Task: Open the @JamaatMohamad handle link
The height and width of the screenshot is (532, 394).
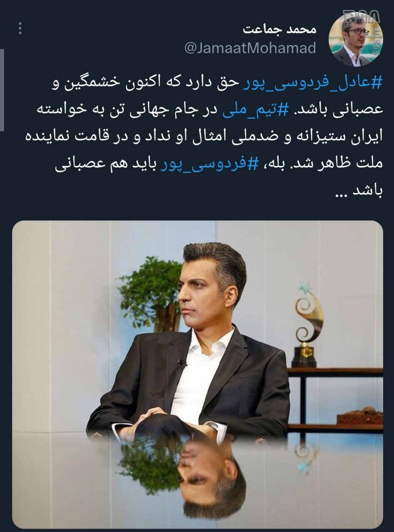Action: (250, 49)
